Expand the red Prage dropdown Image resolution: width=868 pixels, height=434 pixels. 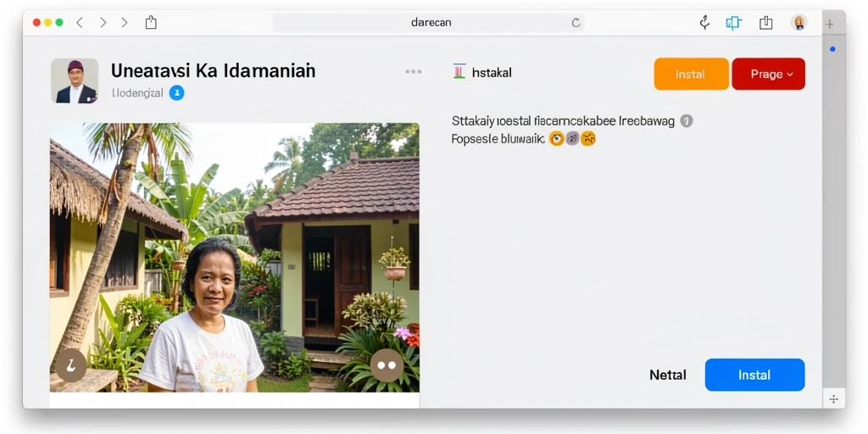click(x=768, y=74)
